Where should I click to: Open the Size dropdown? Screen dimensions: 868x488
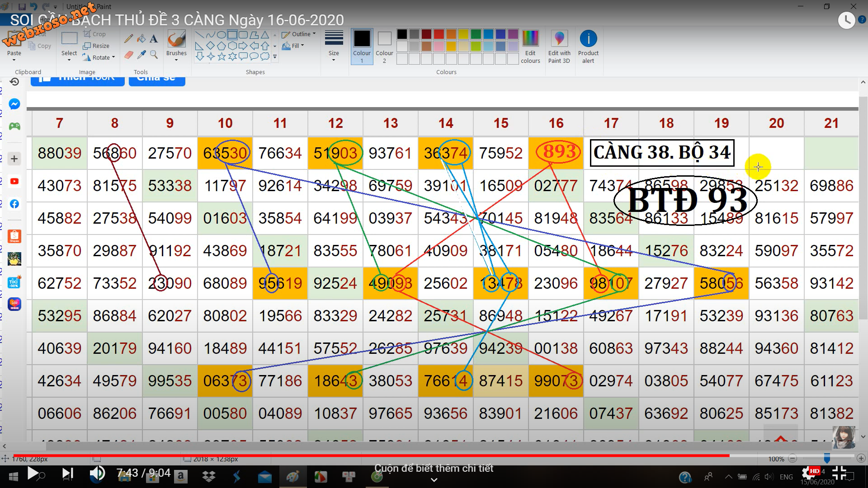(x=334, y=46)
